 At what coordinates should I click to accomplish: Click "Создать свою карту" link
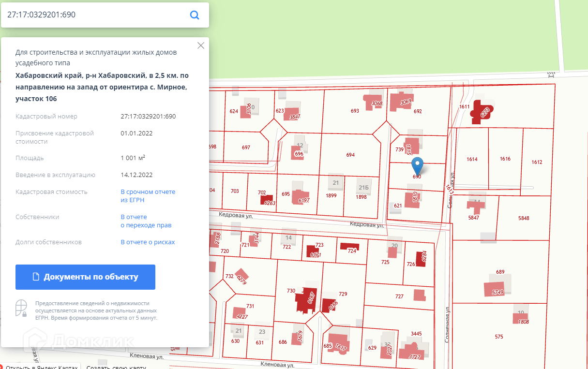[x=116, y=368]
